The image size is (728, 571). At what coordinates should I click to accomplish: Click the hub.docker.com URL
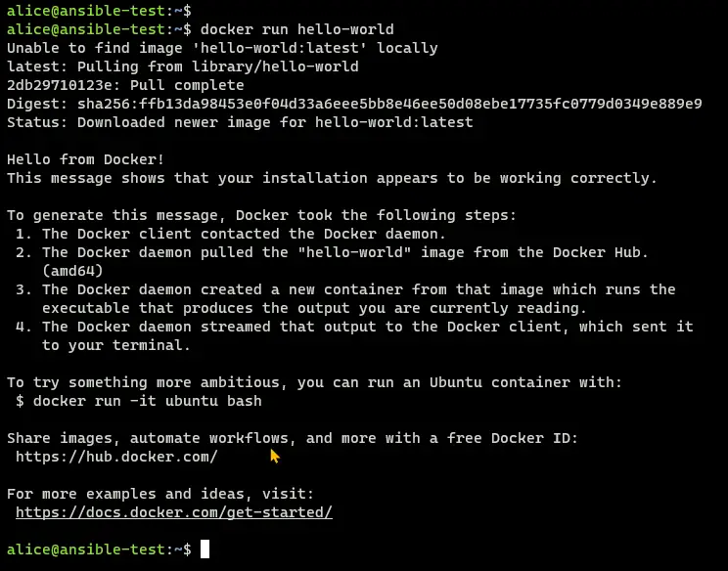(x=116, y=457)
